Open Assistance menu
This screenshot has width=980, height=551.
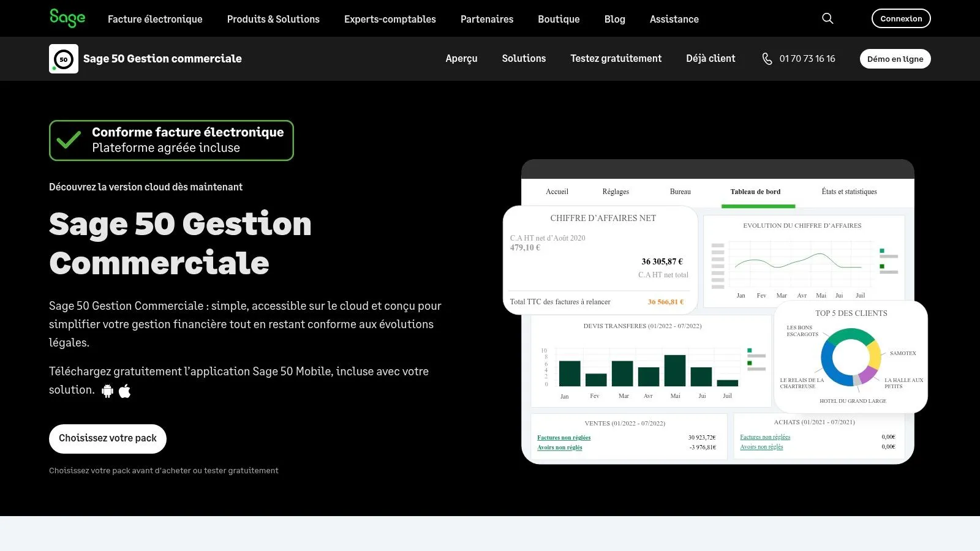coord(674,19)
